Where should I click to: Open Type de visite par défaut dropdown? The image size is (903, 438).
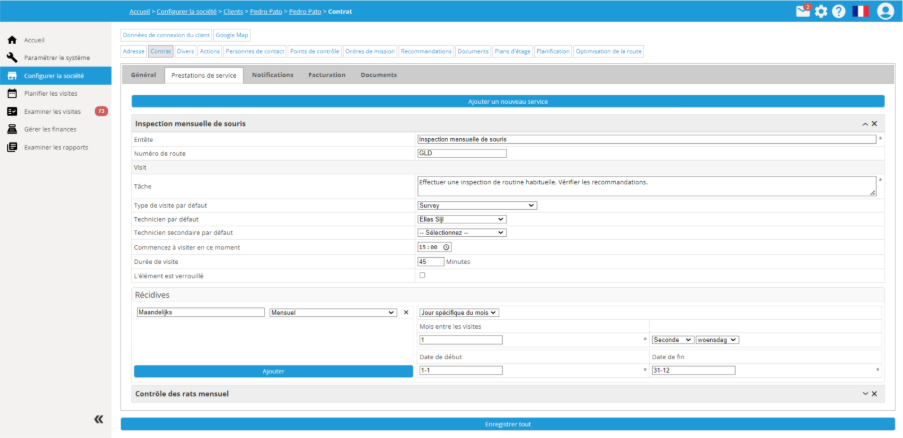coord(477,205)
